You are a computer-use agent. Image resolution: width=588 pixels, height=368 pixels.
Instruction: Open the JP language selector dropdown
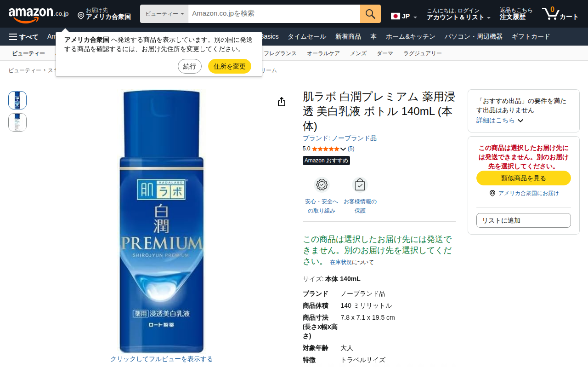click(x=404, y=17)
